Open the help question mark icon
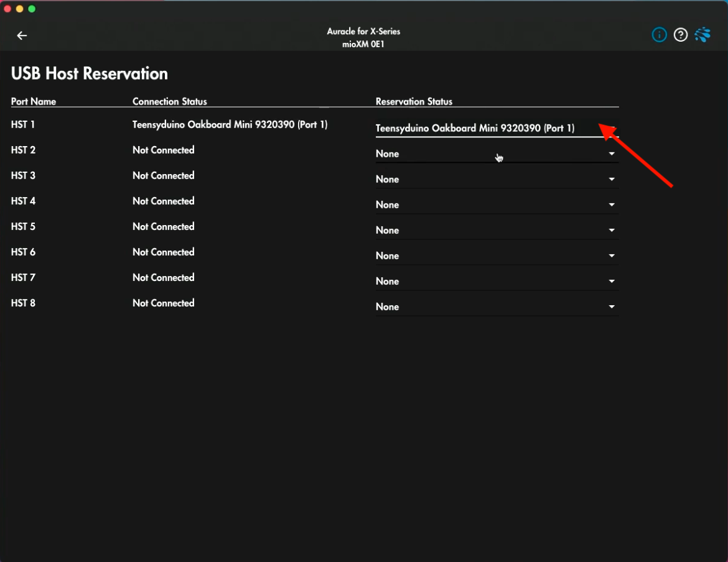 [x=681, y=35]
